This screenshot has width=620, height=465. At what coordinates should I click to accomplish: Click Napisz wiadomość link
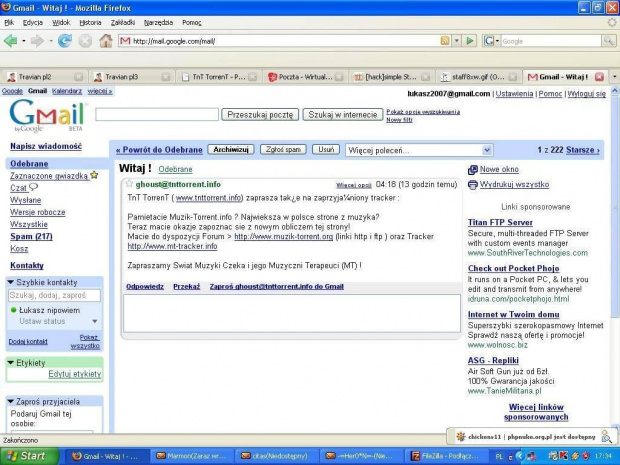click(46, 146)
